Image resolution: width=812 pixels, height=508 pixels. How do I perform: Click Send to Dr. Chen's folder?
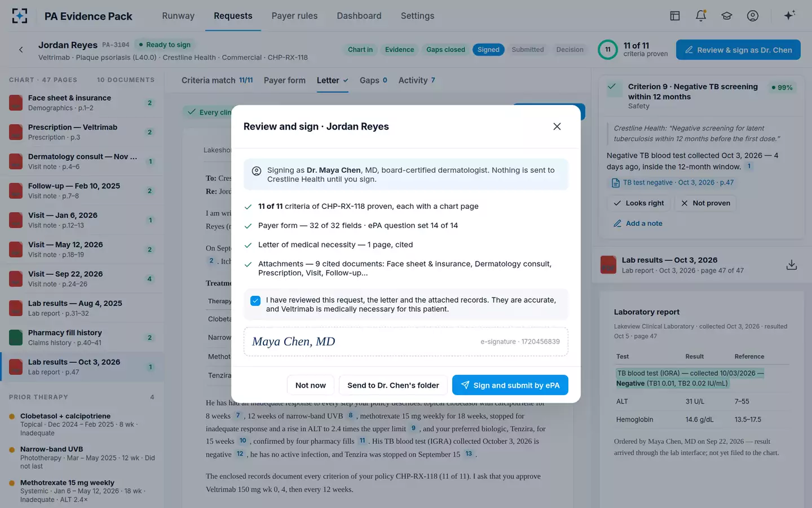[x=393, y=385]
